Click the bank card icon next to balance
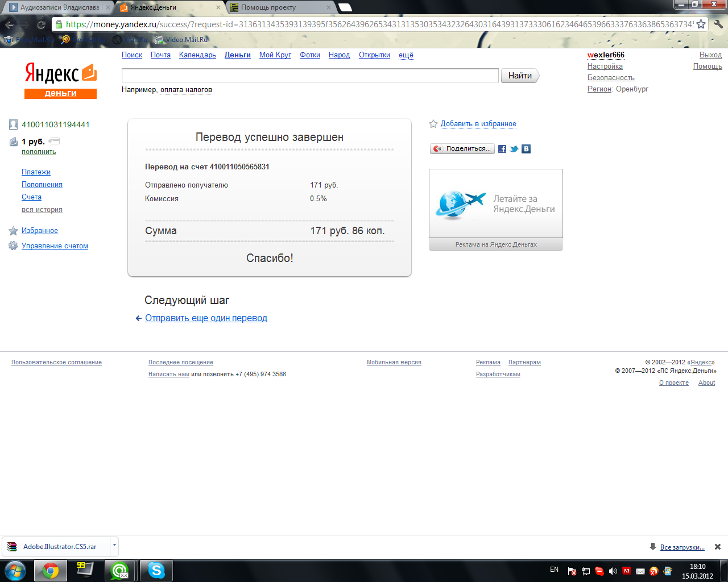 click(x=55, y=141)
